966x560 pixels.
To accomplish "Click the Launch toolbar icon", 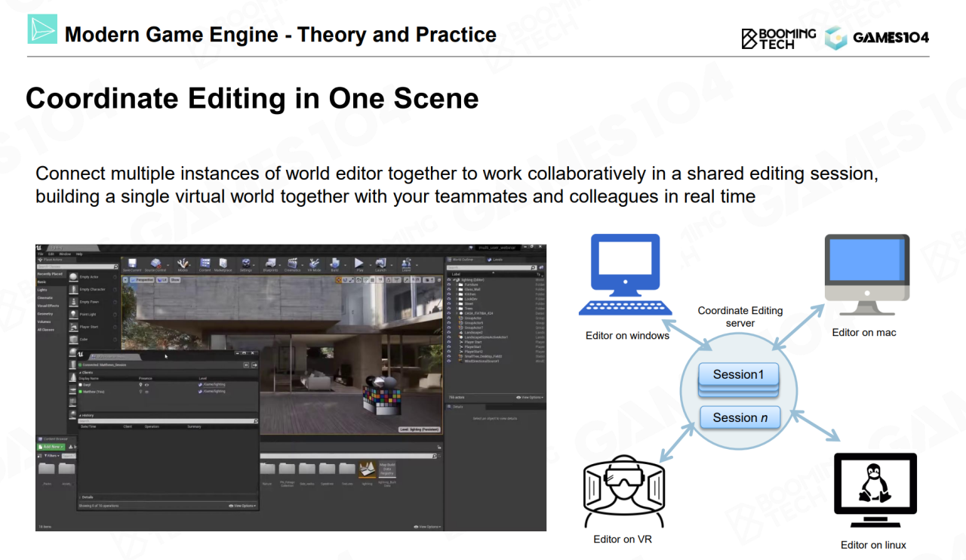I will coord(380,264).
